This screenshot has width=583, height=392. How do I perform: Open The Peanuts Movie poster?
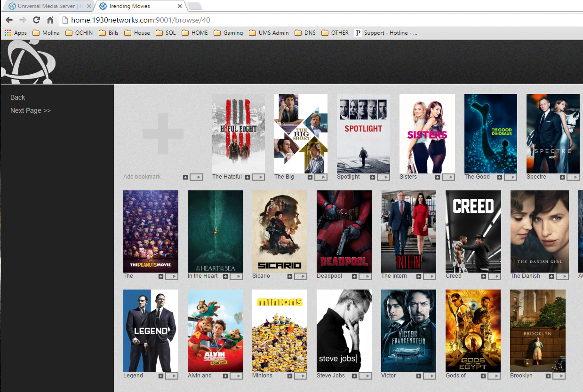pyautogui.click(x=151, y=231)
